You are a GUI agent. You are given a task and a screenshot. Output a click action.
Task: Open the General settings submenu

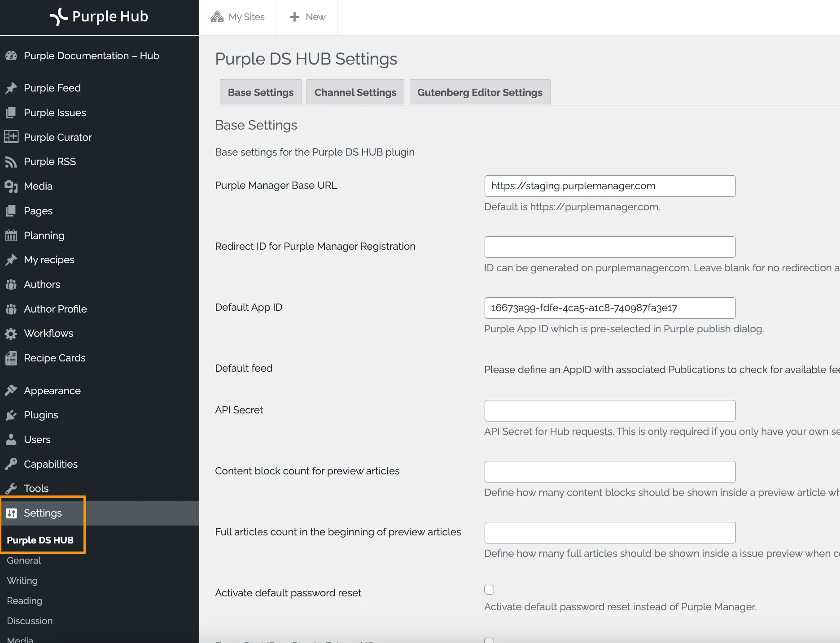click(24, 560)
